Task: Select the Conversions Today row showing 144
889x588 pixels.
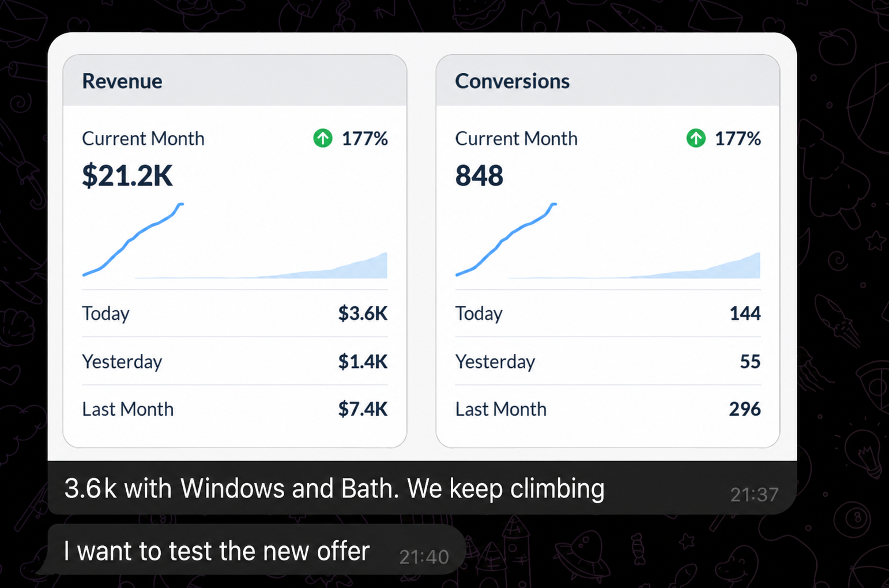Action: (608, 313)
